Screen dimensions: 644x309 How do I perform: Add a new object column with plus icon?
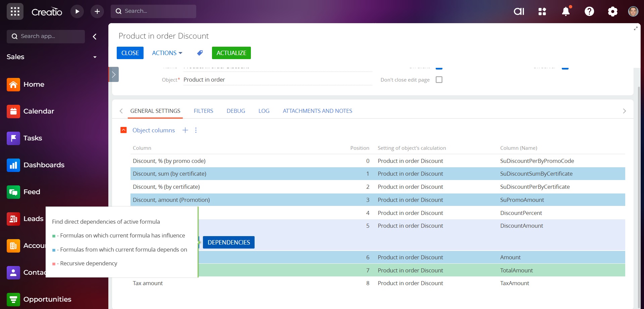[x=185, y=130]
